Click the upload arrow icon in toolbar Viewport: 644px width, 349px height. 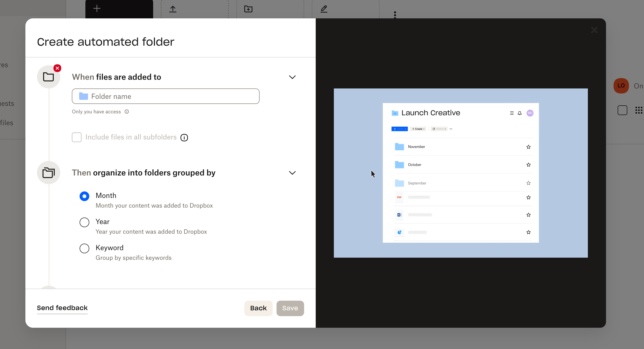pos(173,9)
